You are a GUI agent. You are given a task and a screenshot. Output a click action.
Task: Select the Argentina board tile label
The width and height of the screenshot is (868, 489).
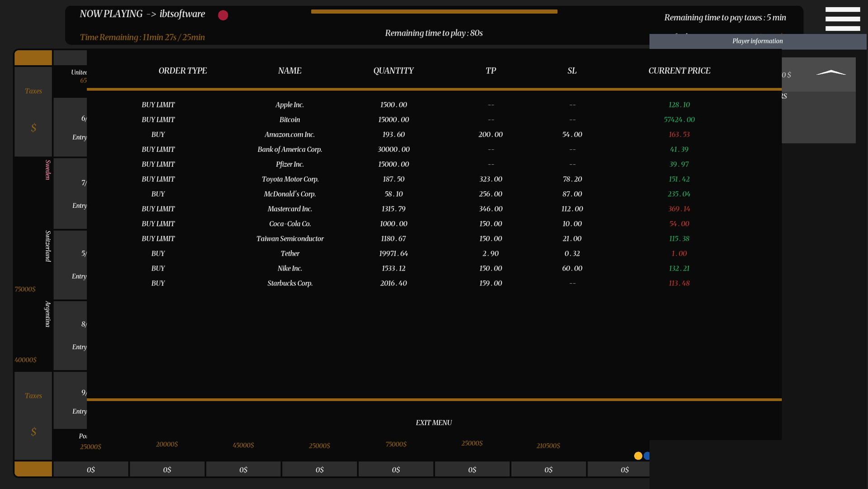[47, 314]
